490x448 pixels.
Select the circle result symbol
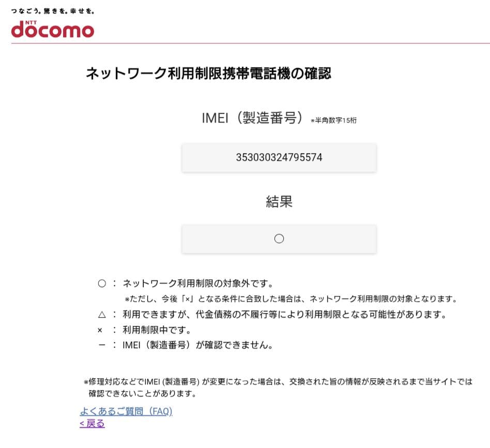[x=279, y=238]
